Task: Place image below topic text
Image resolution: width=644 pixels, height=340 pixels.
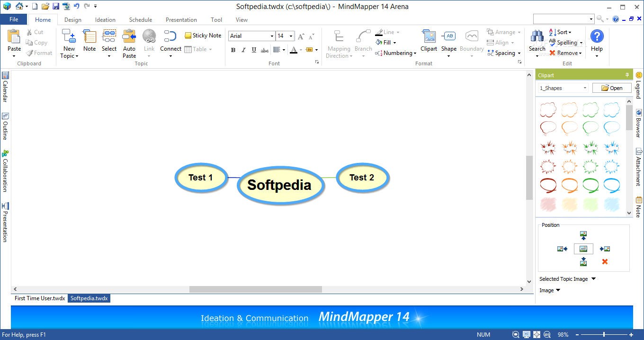Action: pyautogui.click(x=583, y=261)
